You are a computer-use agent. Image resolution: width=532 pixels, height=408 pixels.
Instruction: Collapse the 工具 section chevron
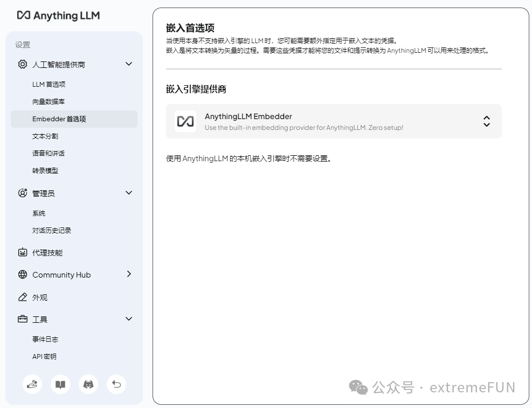[129, 319]
